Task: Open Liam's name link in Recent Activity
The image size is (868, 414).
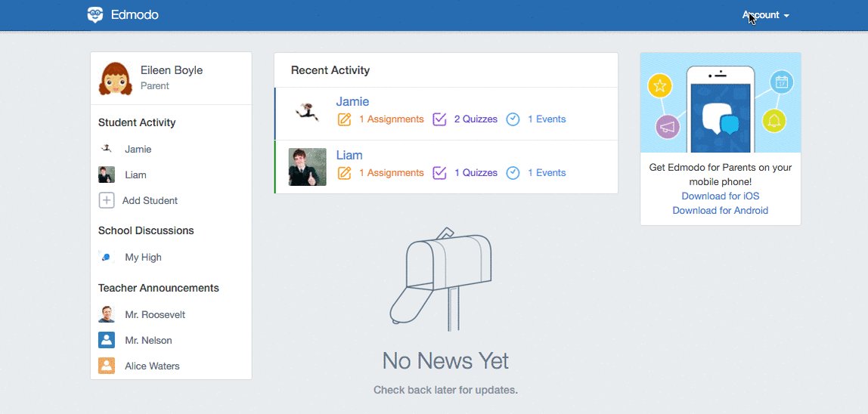Action: click(349, 155)
